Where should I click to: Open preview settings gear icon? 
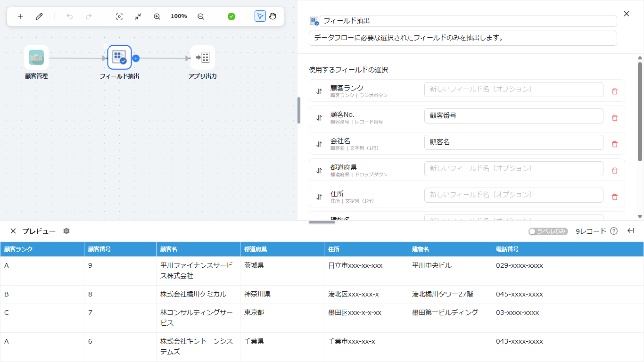[66, 231]
